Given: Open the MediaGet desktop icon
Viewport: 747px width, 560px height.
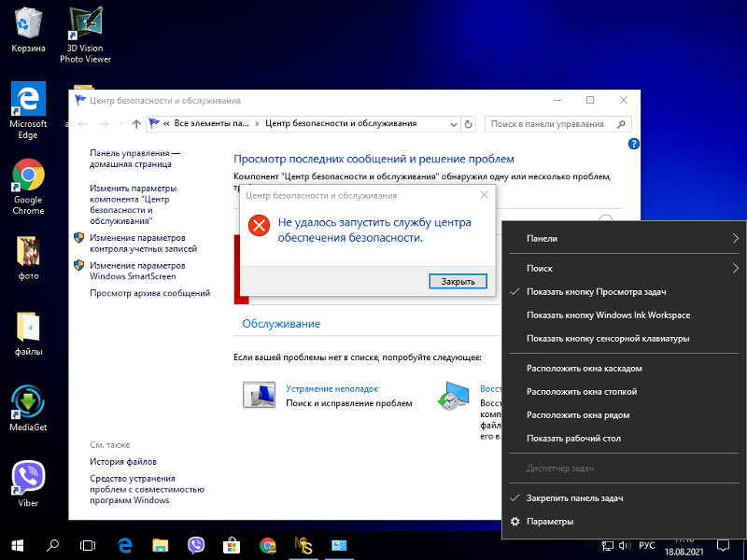Looking at the screenshot, I should pos(28,402).
